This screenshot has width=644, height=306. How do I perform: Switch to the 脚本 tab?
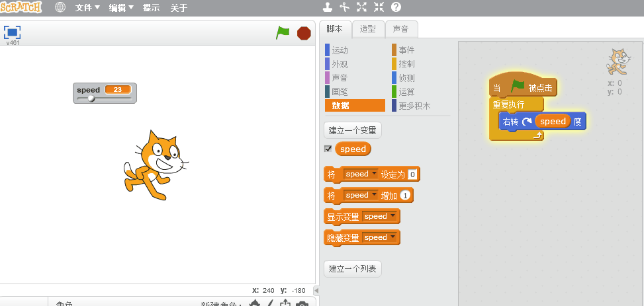[335, 29]
